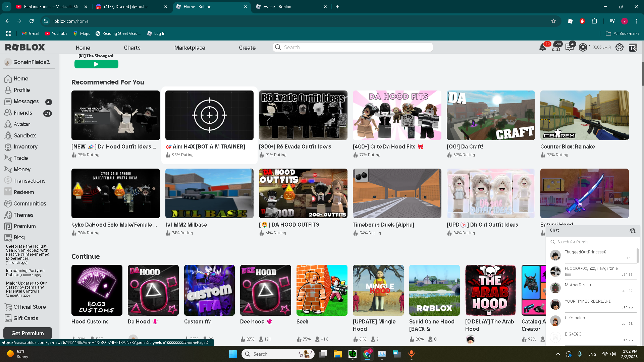The height and width of the screenshot is (362, 644).
Task: Open the friends icon in top bar
Action: pos(556,47)
